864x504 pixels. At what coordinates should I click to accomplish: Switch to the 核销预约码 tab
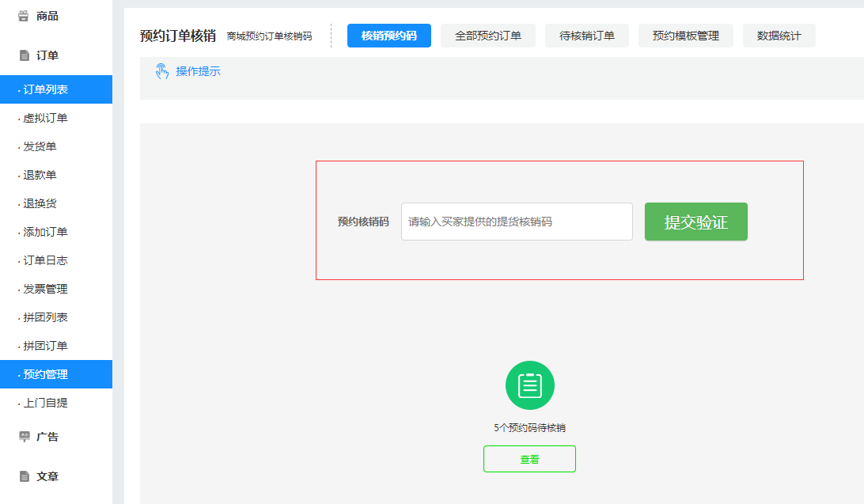pyautogui.click(x=388, y=36)
